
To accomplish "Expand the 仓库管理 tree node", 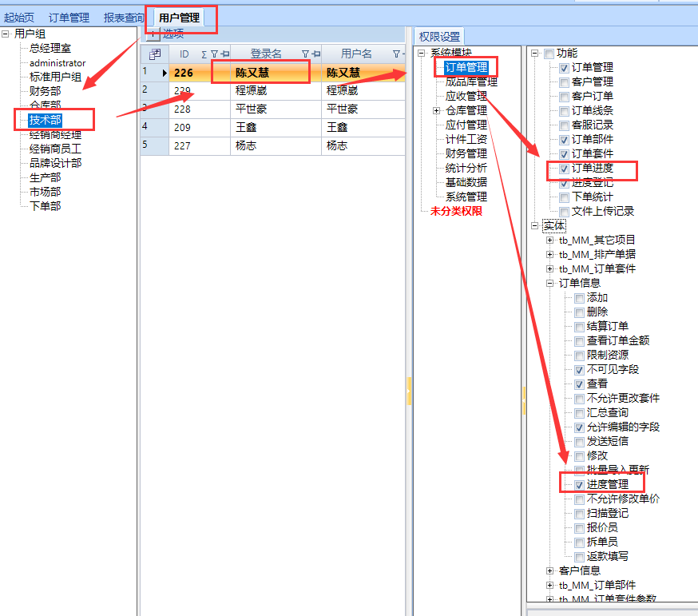I will (x=436, y=110).
